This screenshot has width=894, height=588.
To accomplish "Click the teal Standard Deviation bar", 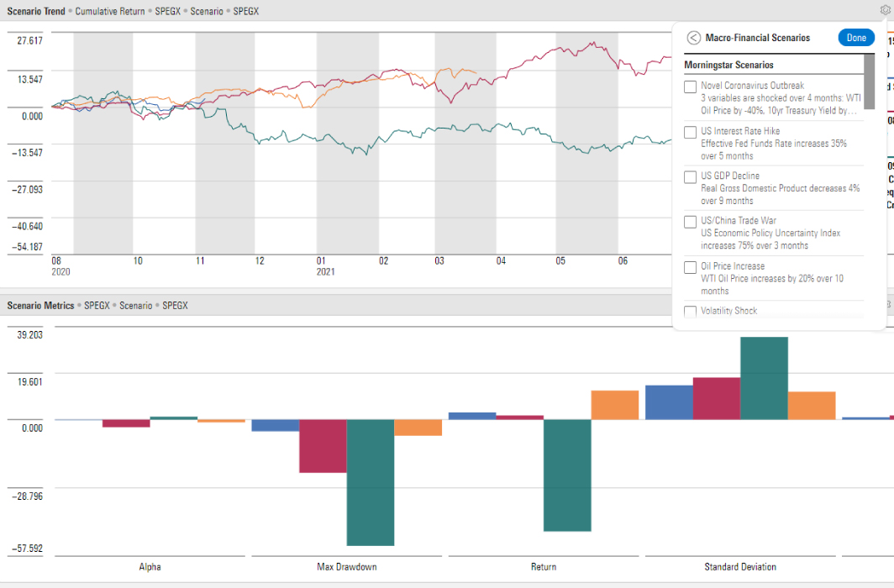I will point(764,378).
